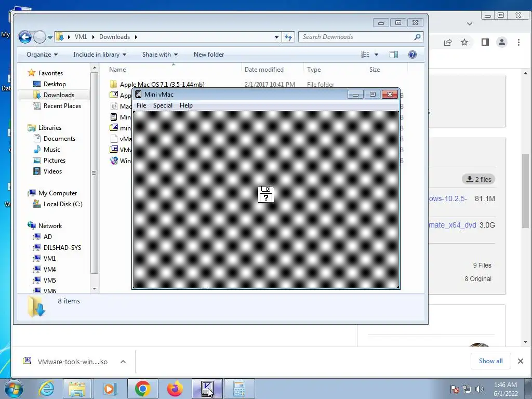Expand the VMware-tools iso download options chevron
Viewport: 532px width, 399px height.
[x=123, y=362]
